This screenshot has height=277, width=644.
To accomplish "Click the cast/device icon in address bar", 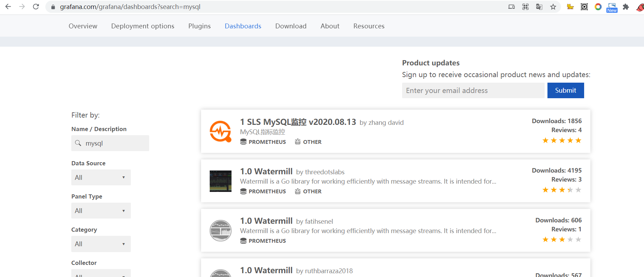I will (511, 7).
